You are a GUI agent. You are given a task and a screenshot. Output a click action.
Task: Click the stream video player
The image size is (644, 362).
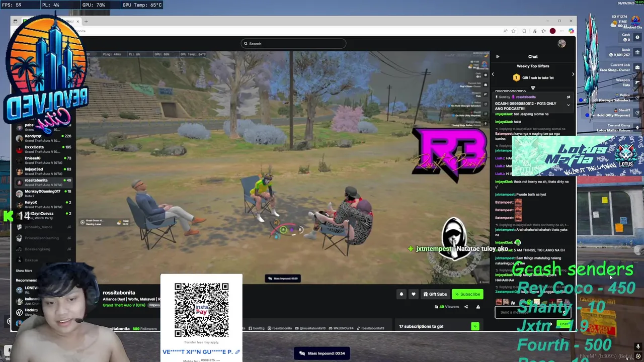(x=283, y=167)
